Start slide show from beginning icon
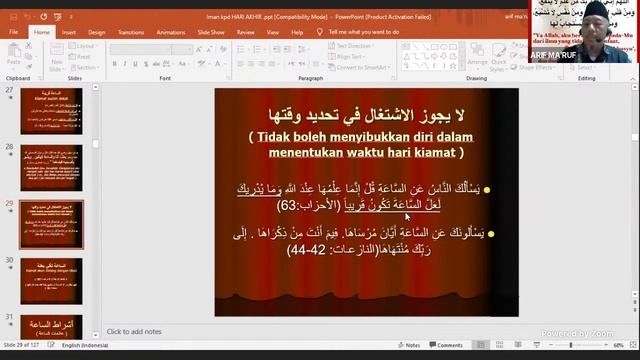The height and width of the screenshot is (360, 640). tap(58, 17)
